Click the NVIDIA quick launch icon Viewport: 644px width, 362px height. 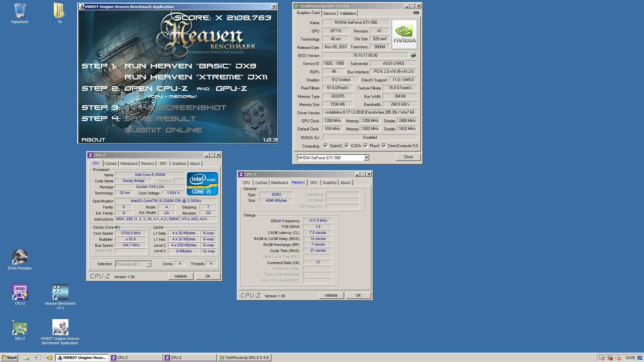tap(49, 358)
